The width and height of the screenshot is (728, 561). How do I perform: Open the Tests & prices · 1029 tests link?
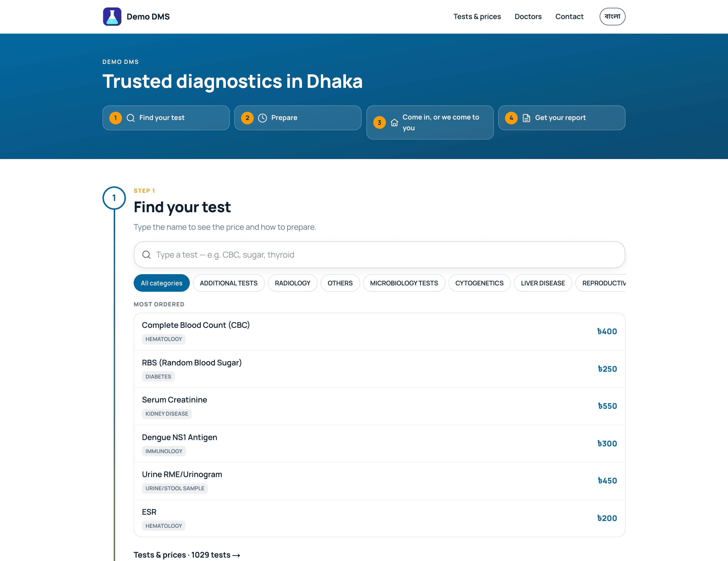187,555
